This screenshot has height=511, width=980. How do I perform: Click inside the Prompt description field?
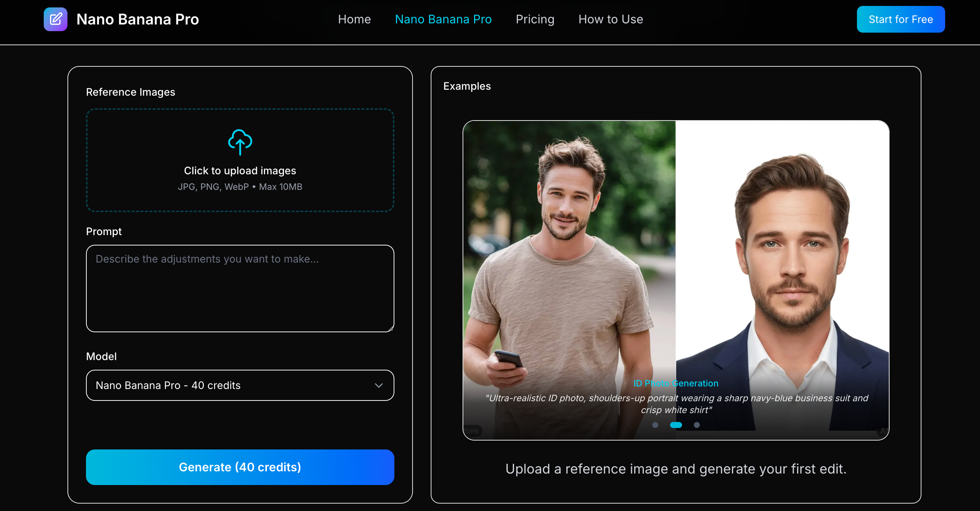pyautogui.click(x=240, y=289)
